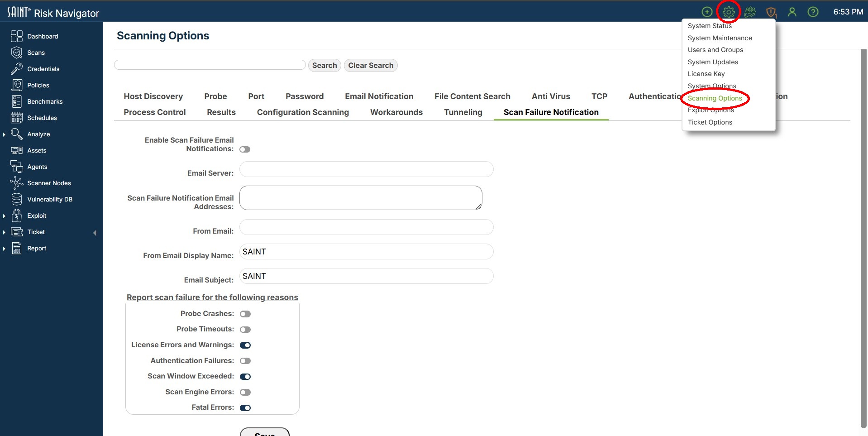This screenshot has width=868, height=436.
Task: Click the Scanner Nodes label in the sidebar
Action: click(x=49, y=183)
